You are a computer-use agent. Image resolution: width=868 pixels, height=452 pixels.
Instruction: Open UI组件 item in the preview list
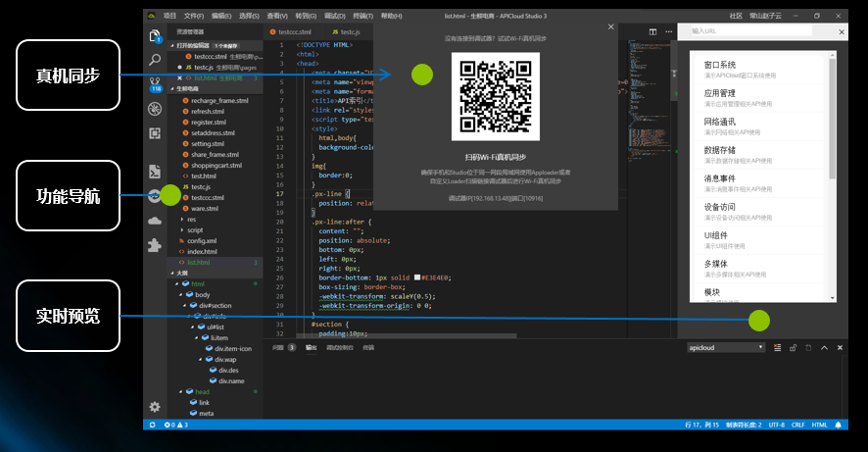pos(761,240)
